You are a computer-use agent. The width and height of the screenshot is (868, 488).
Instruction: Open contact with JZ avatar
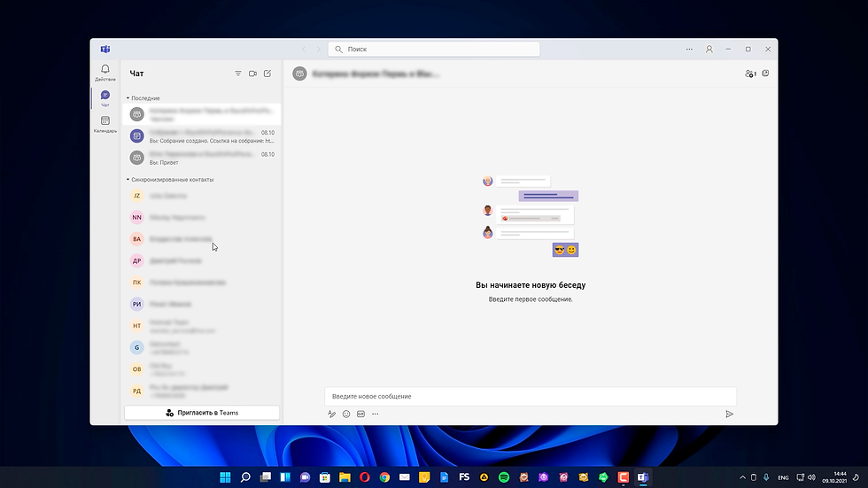136,196
